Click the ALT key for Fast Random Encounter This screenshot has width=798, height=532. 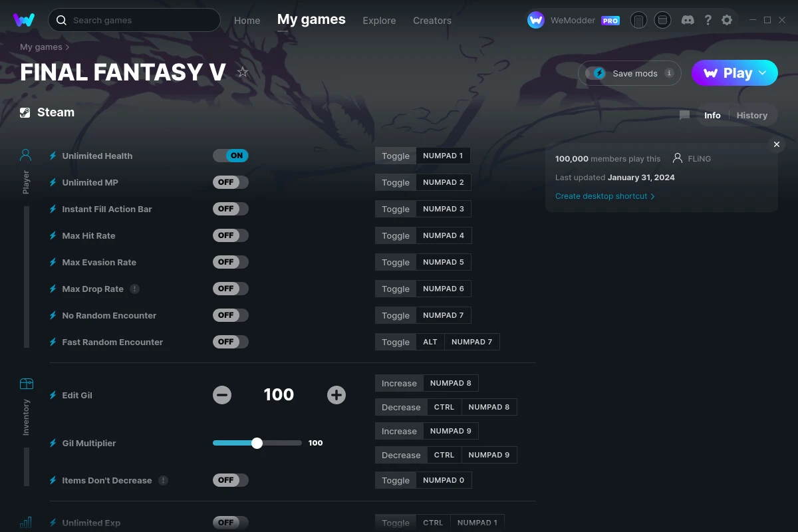click(430, 342)
